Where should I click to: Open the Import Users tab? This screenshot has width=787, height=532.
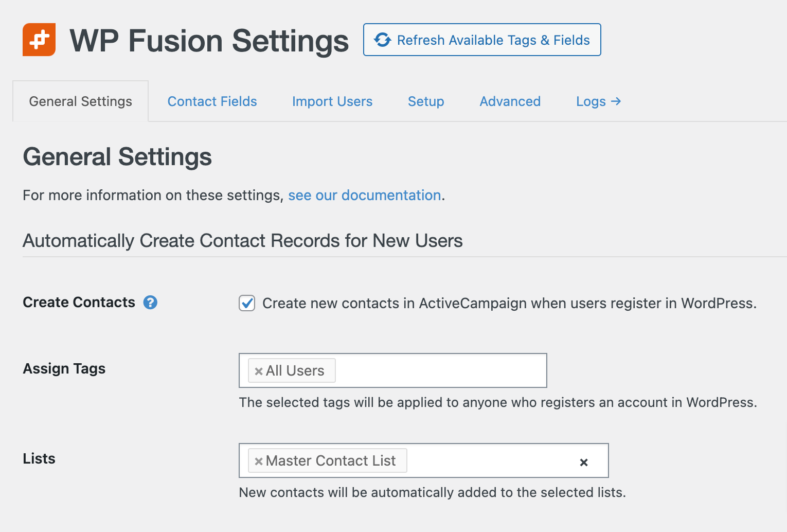tap(332, 101)
